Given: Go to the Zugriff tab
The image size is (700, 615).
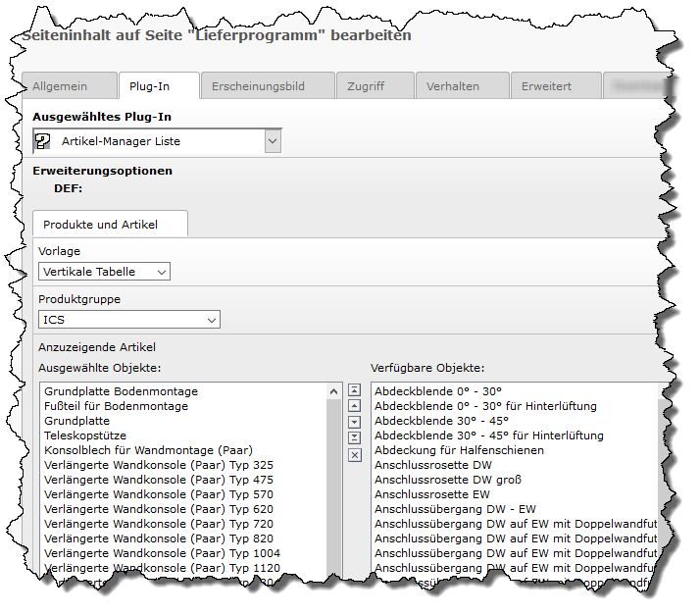Looking at the screenshot, I should coord(366,86).
